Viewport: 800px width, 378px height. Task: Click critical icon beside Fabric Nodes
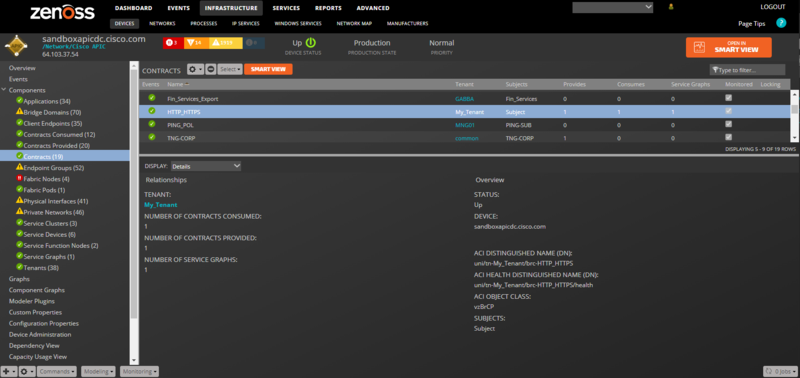pyautogui.click(x=19, y=179)
